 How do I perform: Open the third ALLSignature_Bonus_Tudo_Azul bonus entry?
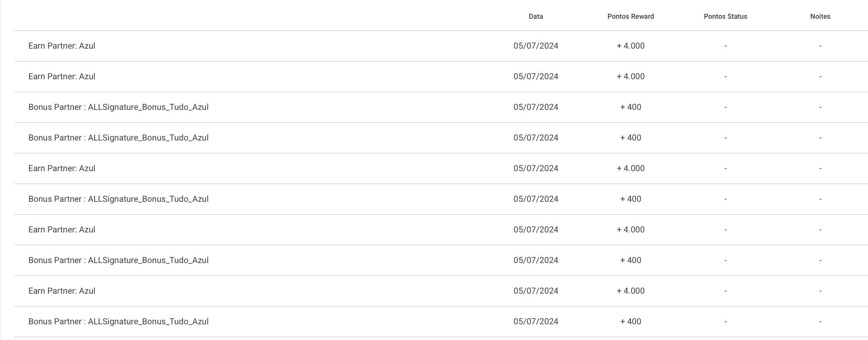click(x=441, y=199)
